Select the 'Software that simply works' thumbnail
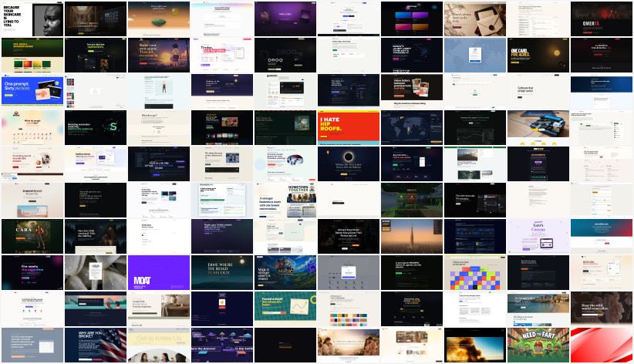The height and width of the screenshot is (364, 634). pyautogui.click(x=538, y=91)
